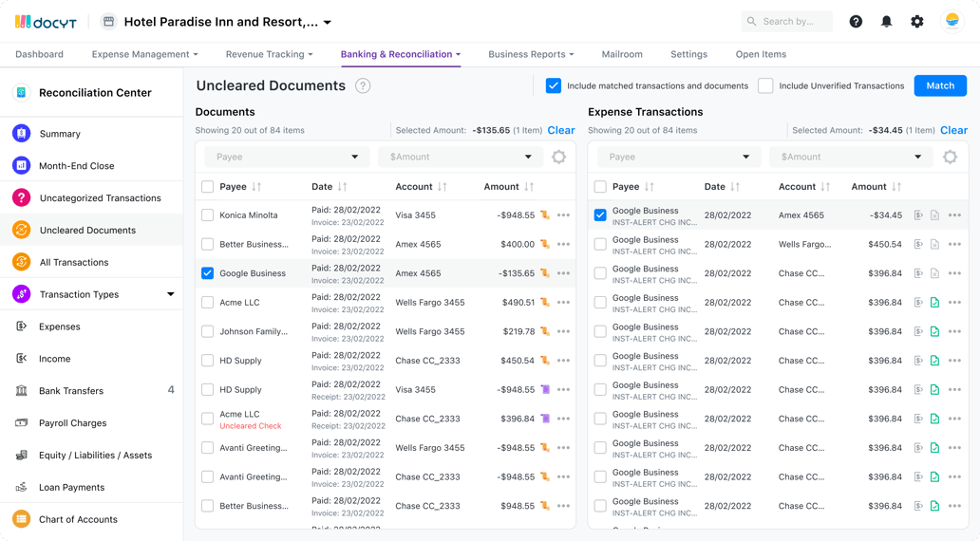This screenshot has height=541, width=980.
Task: Open three-dot menu for Konica Minolta row
Action: [563, 215]
